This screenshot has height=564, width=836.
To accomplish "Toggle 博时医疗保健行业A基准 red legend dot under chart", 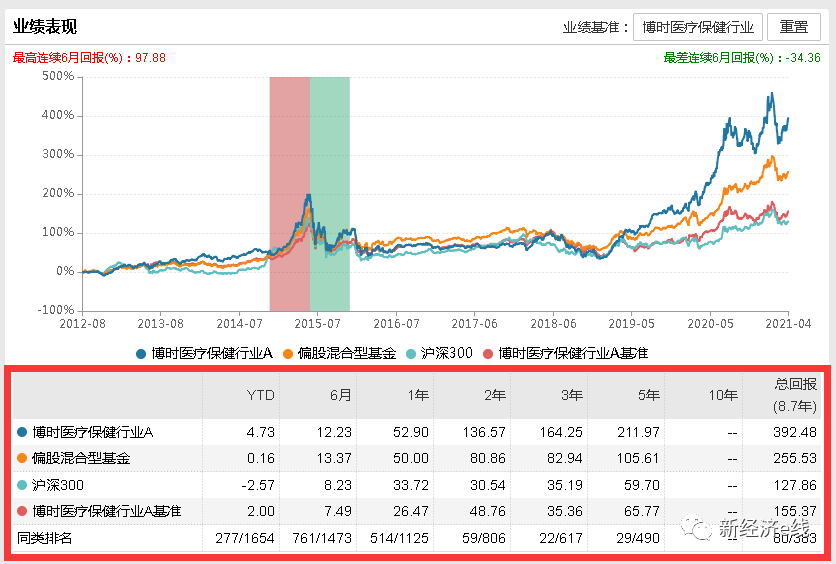I will [x=487, y=353].
